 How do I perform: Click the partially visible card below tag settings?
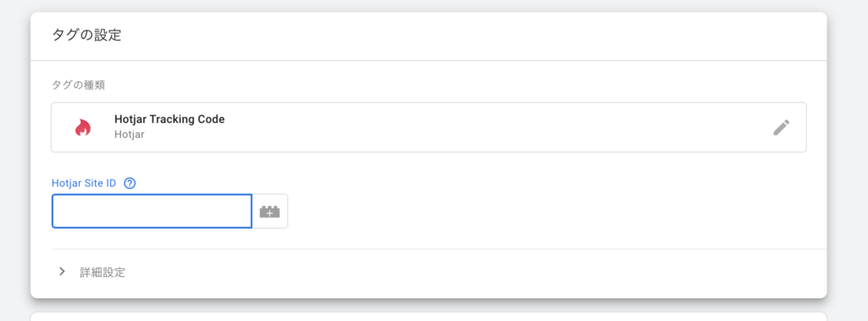pyautogui.click(x=428, y=317)
